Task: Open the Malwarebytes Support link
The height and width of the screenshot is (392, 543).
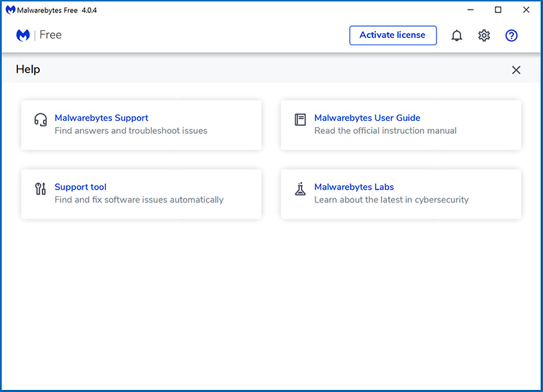Action: pyautogui.click(x=102, y=118)
